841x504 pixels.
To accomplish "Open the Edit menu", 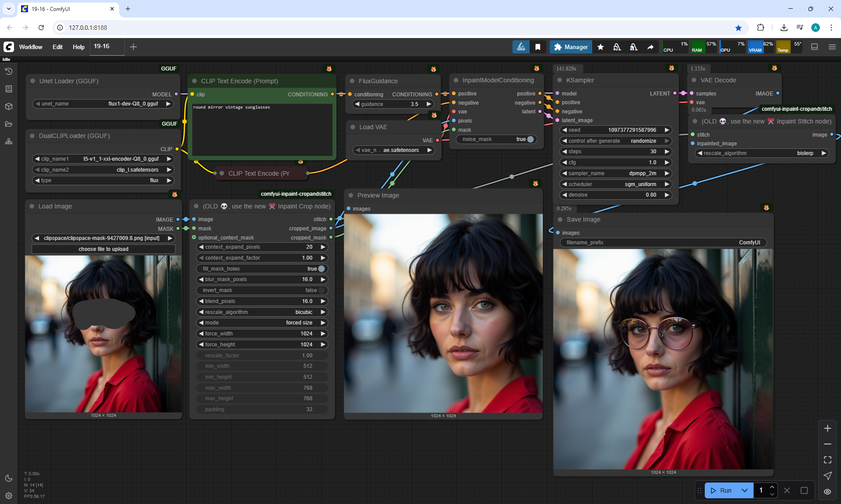I will click(x=57, y=47).
